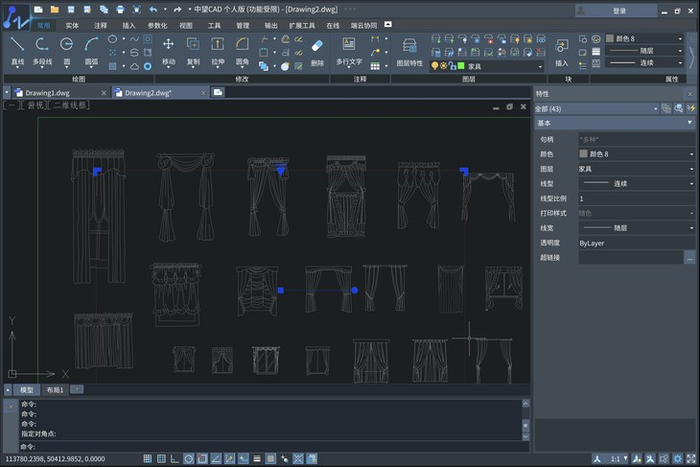This screenshot has height=467, width=700.
Task: Open the 视图 ribbon tab
Action: pyautogui.click(x=186, y=24)
